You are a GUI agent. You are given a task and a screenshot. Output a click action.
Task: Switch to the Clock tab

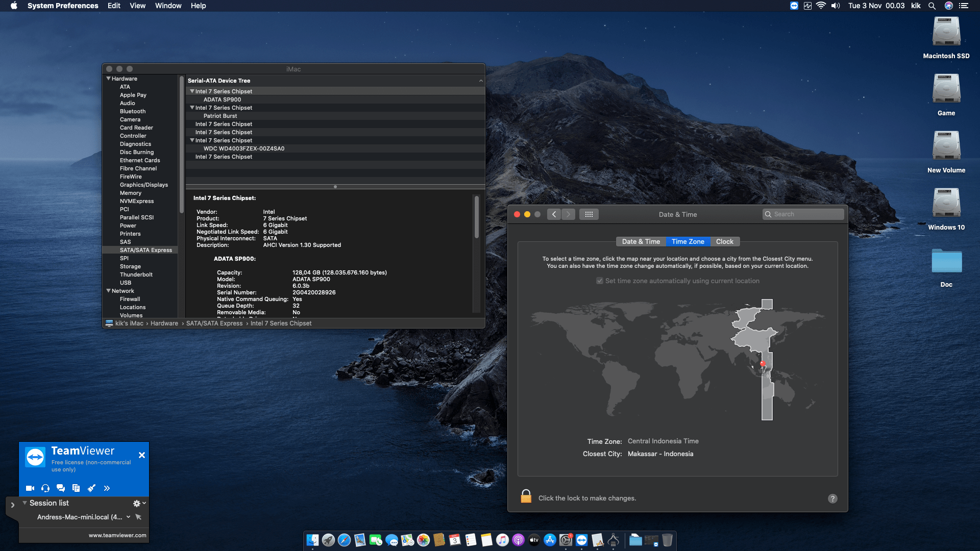pyautogui.click(x=724, y=242)
